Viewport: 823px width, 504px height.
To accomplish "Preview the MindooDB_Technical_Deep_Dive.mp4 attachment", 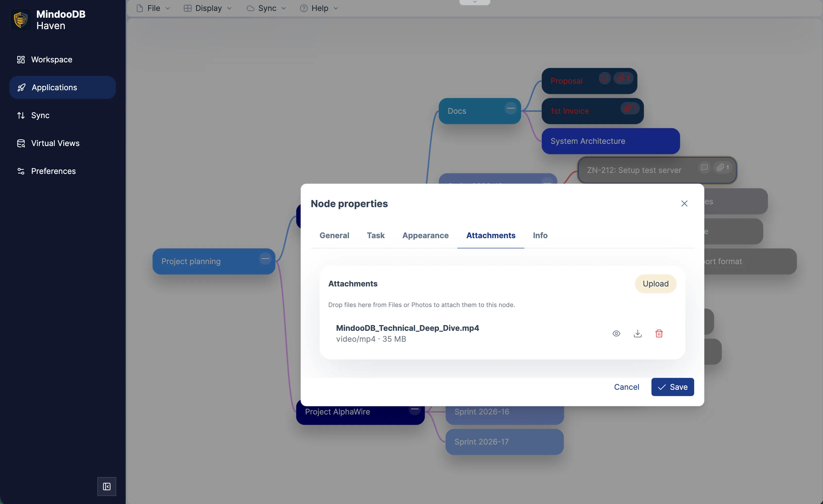I will point(616,333).
